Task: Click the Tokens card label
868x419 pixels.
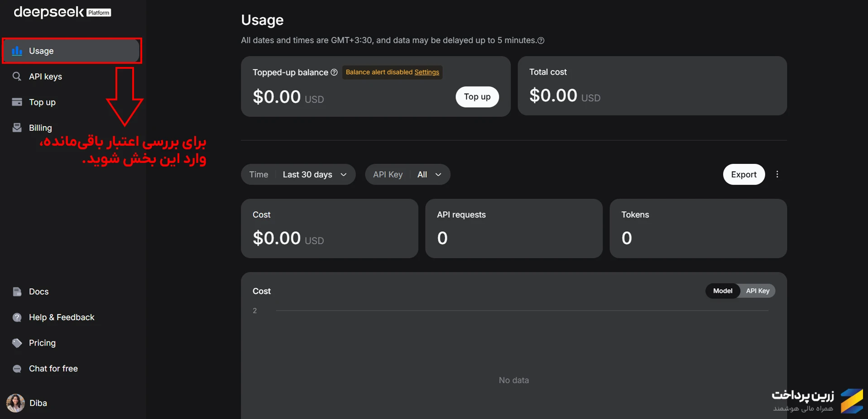Action: [635, 214]
